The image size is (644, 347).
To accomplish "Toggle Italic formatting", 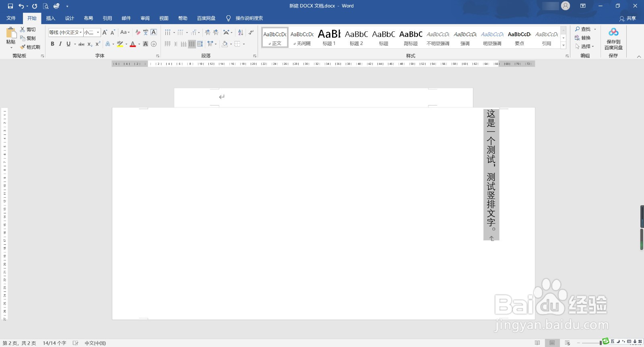I will coord(60,44).
